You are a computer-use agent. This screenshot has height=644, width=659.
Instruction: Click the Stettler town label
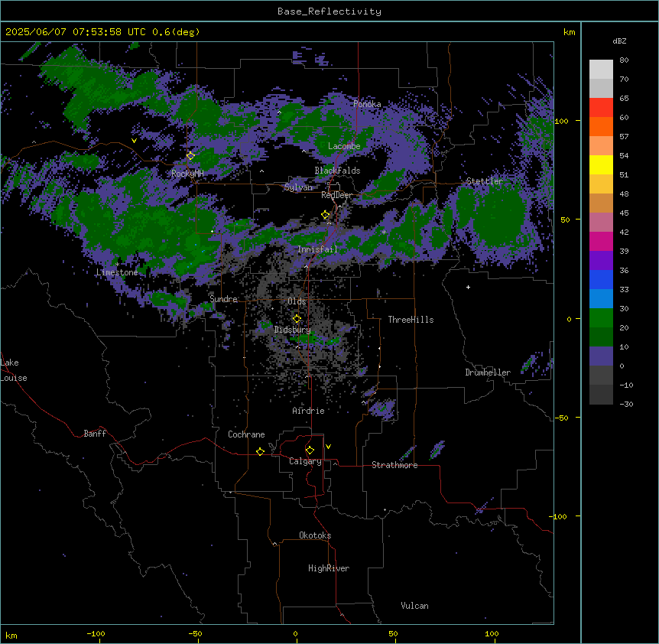point(485,181)
